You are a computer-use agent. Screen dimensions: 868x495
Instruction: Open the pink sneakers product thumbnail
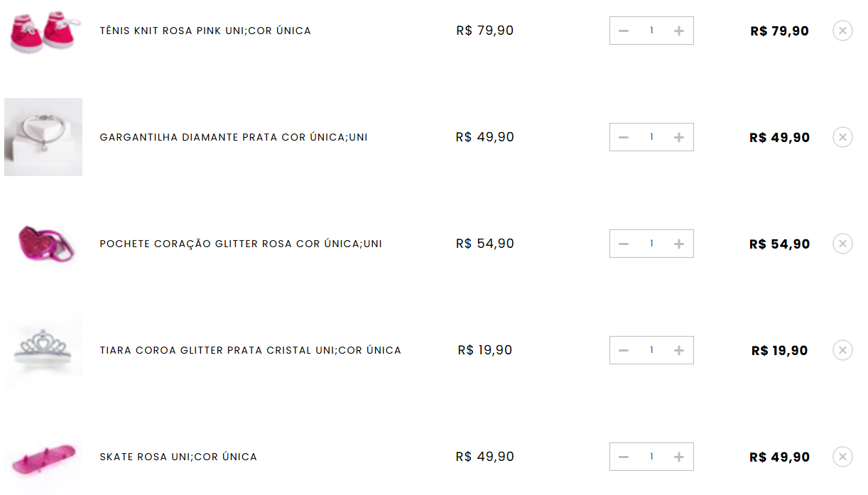tap(43, 31)
